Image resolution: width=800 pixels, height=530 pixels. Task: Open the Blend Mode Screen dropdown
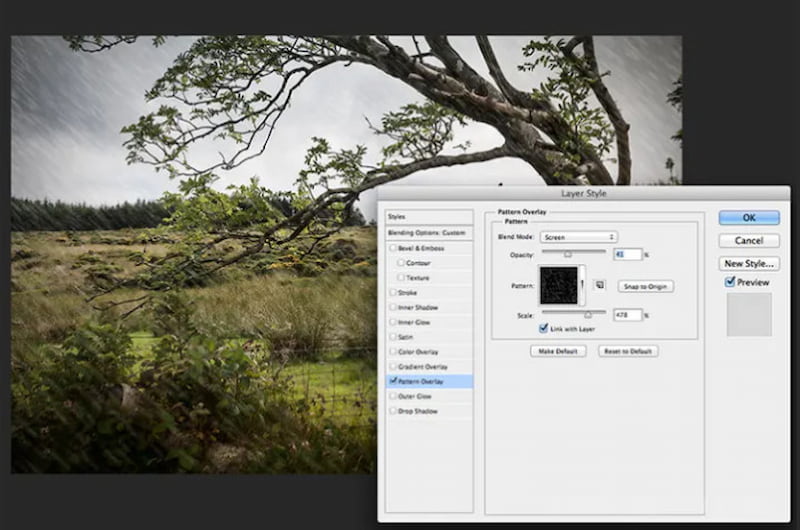(x=579, y=237)
